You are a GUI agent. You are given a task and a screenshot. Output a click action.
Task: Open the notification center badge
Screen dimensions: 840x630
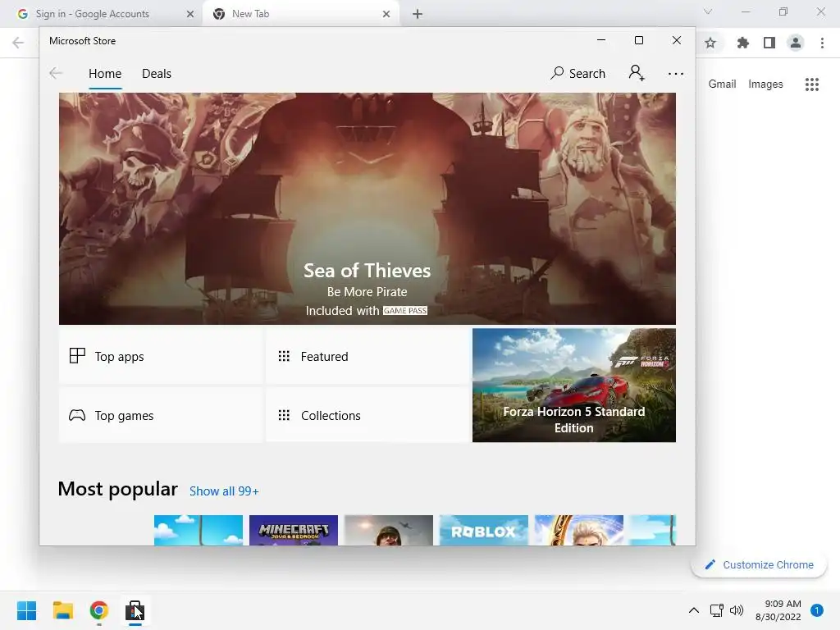point(817,610)
